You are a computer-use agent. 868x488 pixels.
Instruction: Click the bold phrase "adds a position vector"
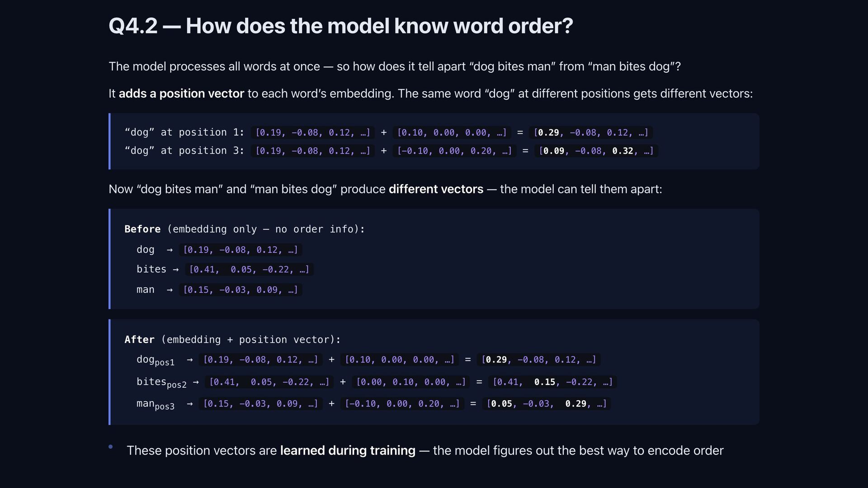181,94
